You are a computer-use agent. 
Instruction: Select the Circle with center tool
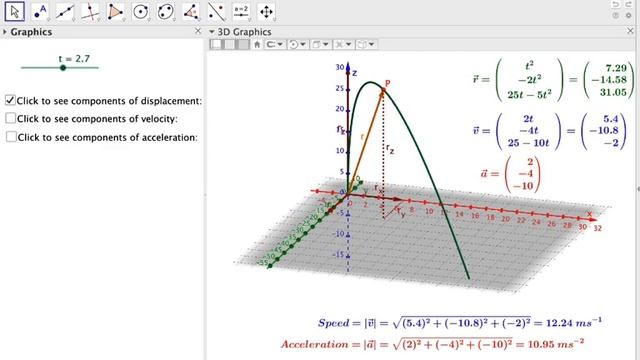pos(140,11)
